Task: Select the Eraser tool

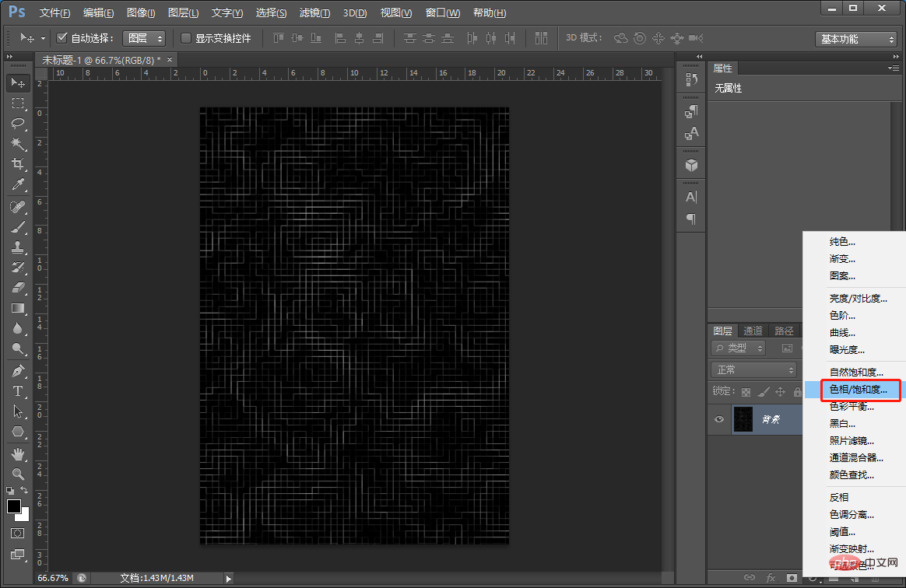Action: pyautogui.click(x=18, y=288)
